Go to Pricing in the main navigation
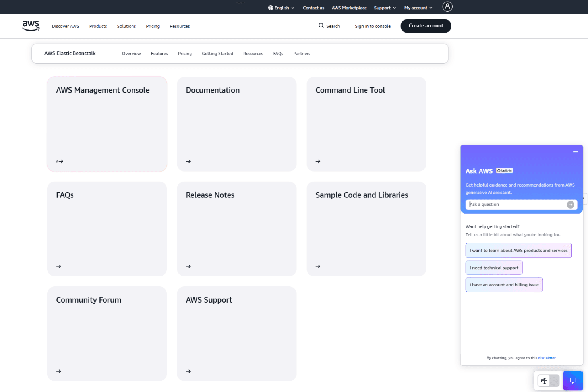Screen dimensions: 588x392 coord(153,26)
